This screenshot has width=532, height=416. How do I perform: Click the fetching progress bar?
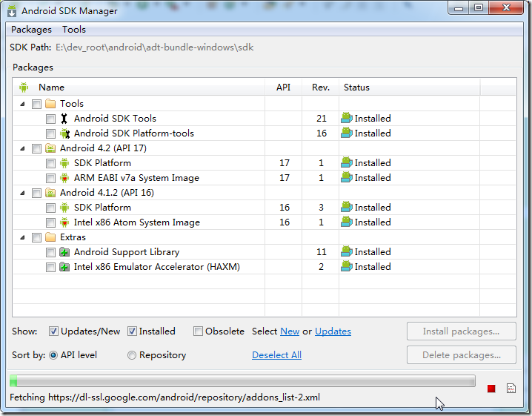tap(242, 381)
